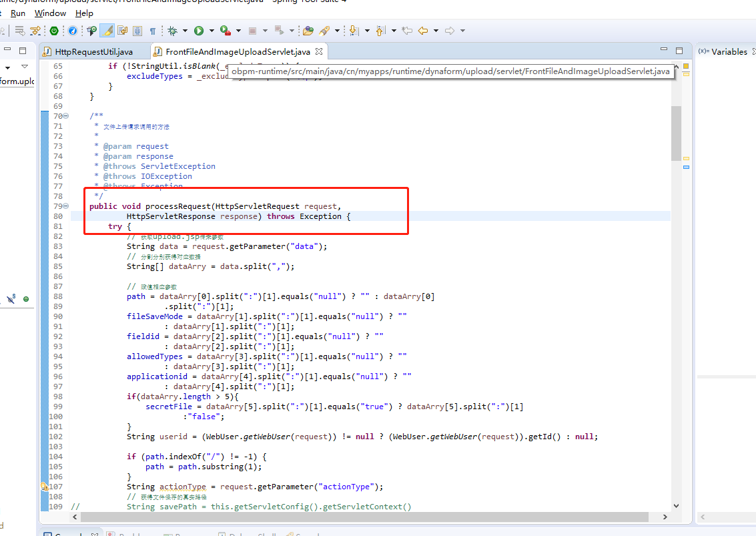Open the left panel View Menu triangle

tap(25, 67)
